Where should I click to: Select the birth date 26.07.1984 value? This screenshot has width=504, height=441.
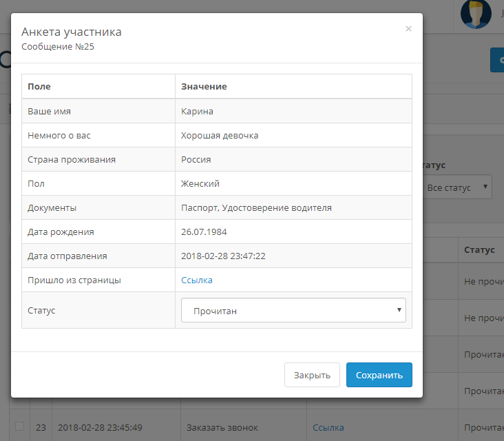[x=203, y=232]
